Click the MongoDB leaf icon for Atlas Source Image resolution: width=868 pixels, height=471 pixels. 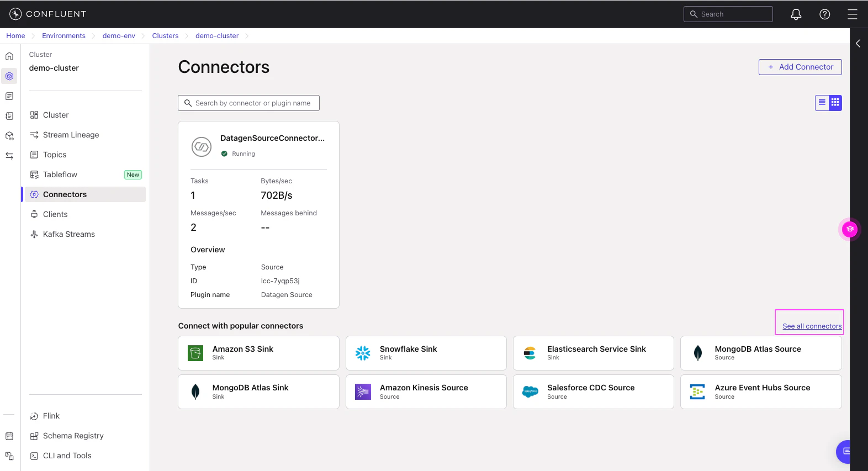coord(697,353)
